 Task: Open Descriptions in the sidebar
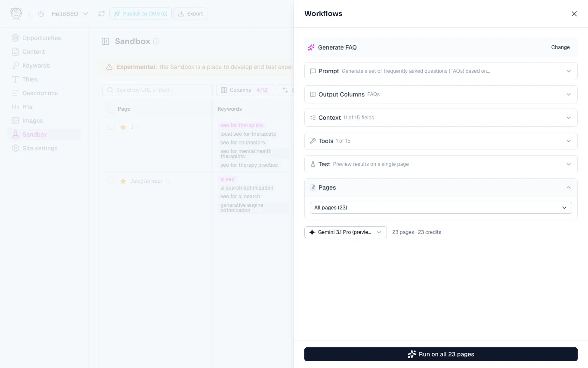pyautogui.click(x=40, y=93)
